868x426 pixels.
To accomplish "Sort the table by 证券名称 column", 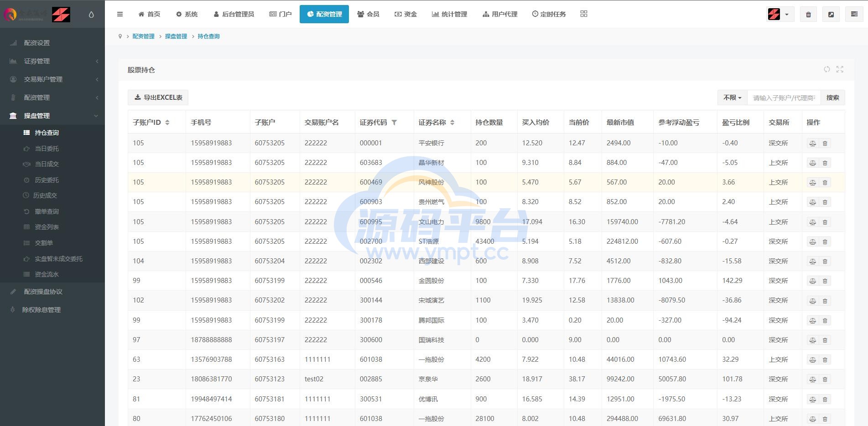I will click(452, 122).
